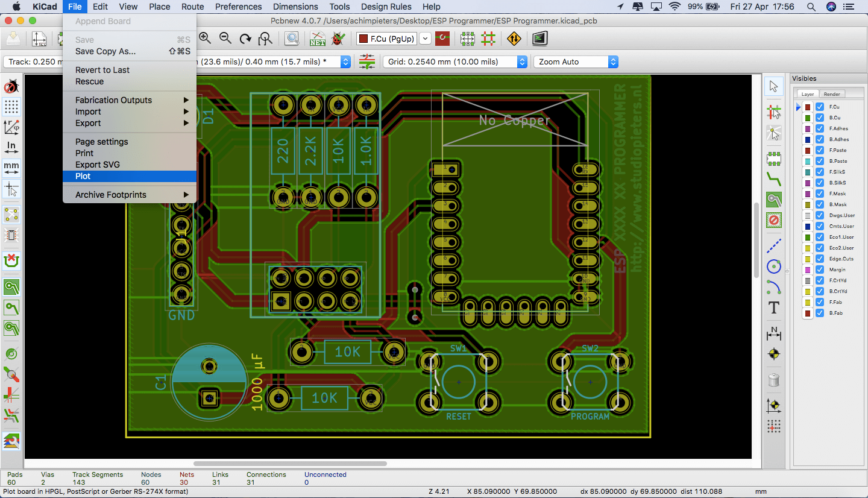The image size is (868, 498).
Task: Select Page settings menu entry
Action: pyautogui.click(x=130, y=142)
